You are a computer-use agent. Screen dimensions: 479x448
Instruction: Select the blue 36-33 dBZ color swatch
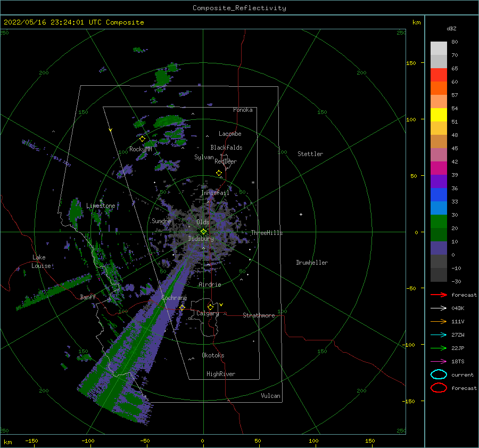[439, 195]
